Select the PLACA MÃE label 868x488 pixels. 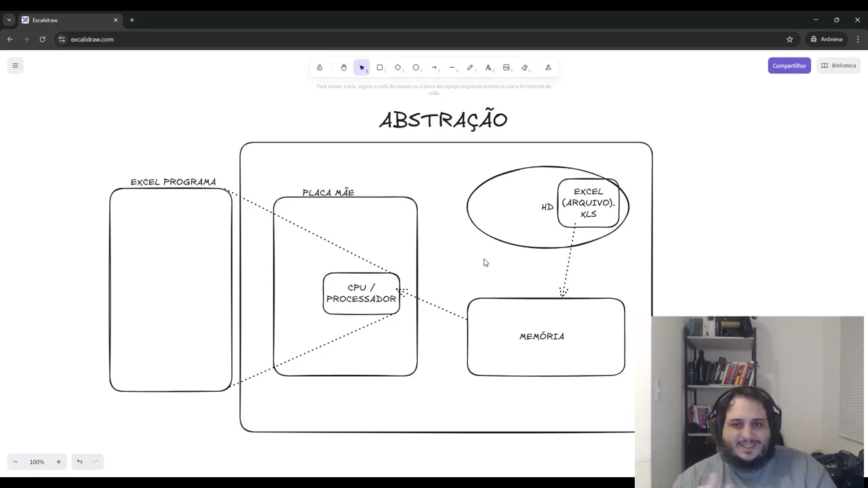(328, 192)
